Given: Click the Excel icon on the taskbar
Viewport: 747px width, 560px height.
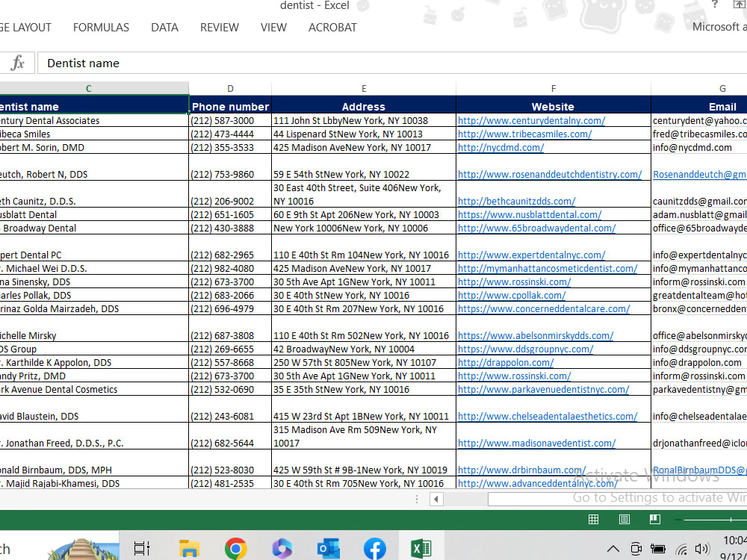Looking at the screenshot, I should [421, 549].
